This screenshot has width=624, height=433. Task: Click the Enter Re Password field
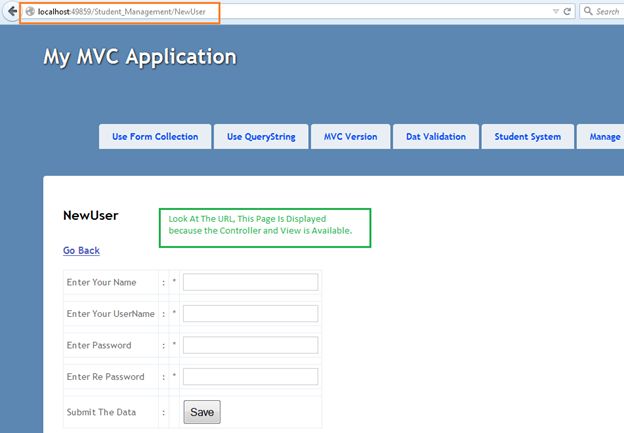(250, 376)
